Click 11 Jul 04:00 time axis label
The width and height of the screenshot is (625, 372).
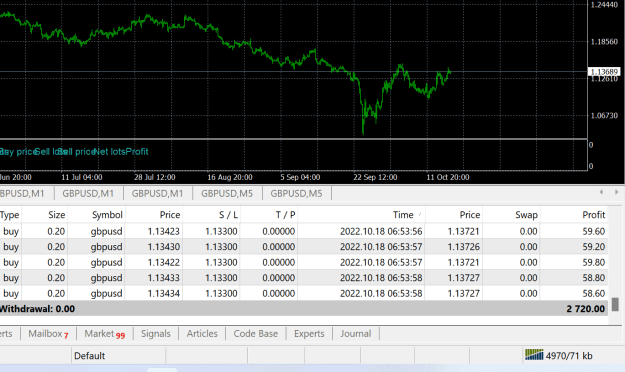pyautogui.click(x=82, y=177)
